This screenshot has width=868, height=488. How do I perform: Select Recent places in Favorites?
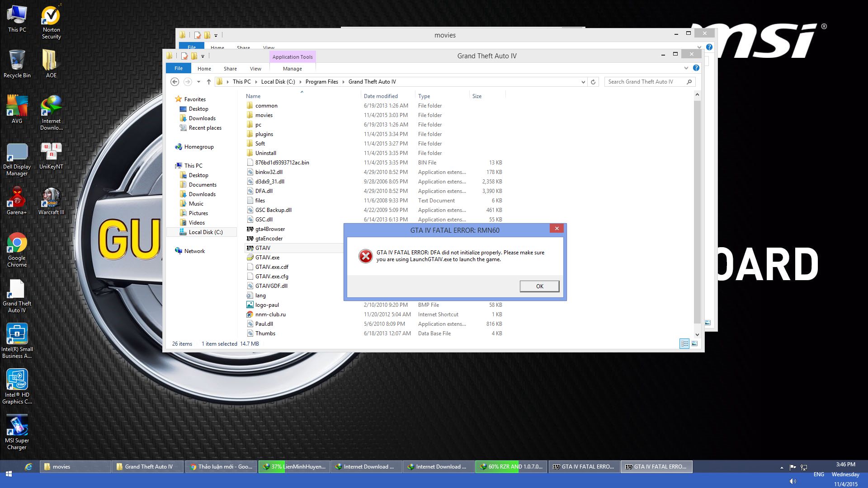tap(205, 128)
